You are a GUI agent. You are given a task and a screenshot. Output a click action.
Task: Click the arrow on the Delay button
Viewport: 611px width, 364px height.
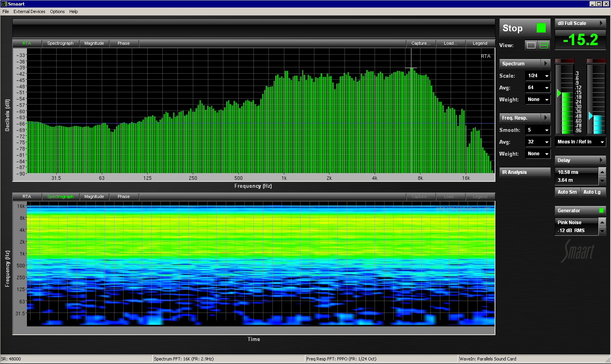(601, 160)
